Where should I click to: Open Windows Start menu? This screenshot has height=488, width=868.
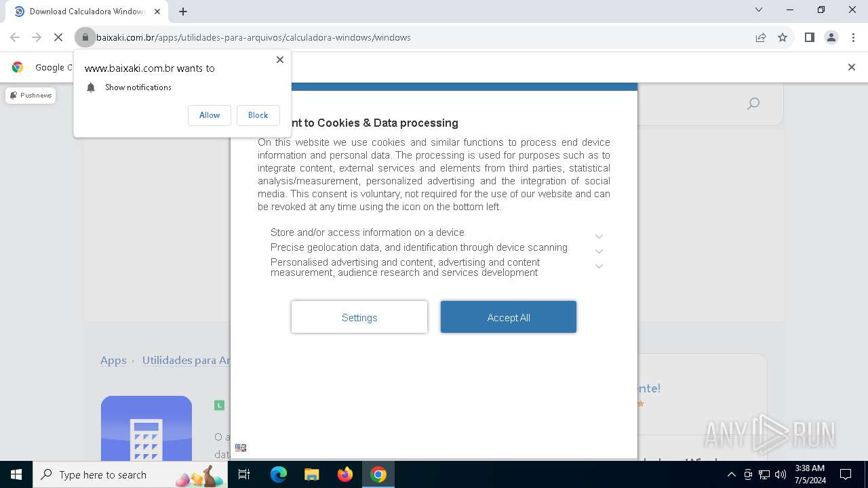(x=16, y=474)
